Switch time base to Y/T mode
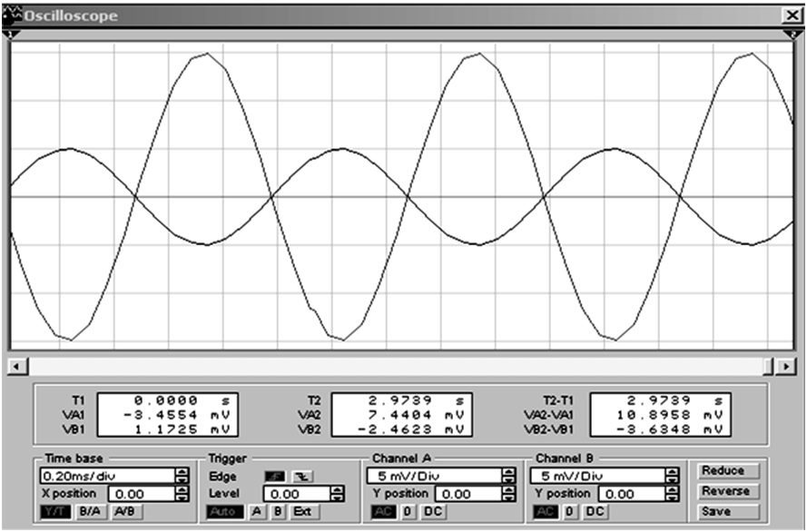This screenshot has width=807, height=532. click(x=55, y=512)
